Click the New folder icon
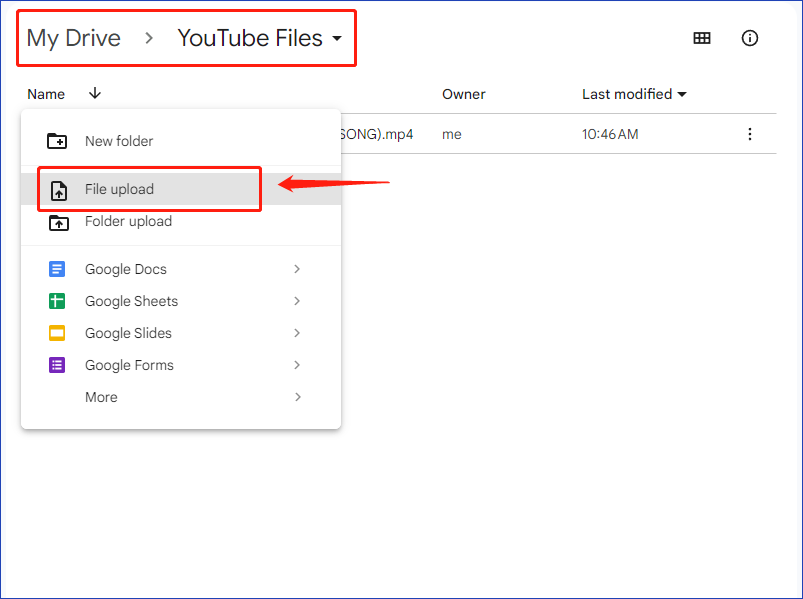Viewport: 803px width, 599px height. [x=57, y=141]
